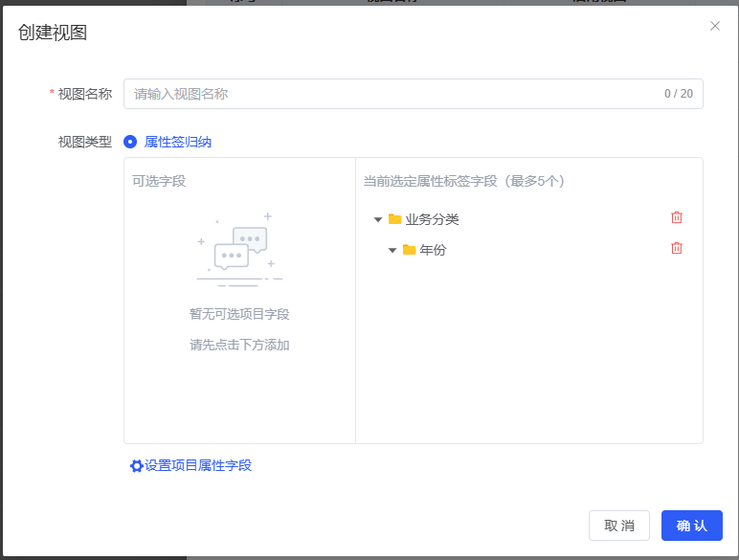
Task: Close the 创建视图 dialog with X
Action: [715, 26]
